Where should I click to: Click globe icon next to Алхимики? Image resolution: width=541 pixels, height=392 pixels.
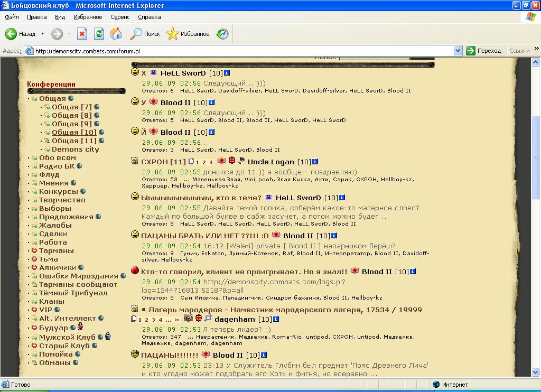(81, 267)
